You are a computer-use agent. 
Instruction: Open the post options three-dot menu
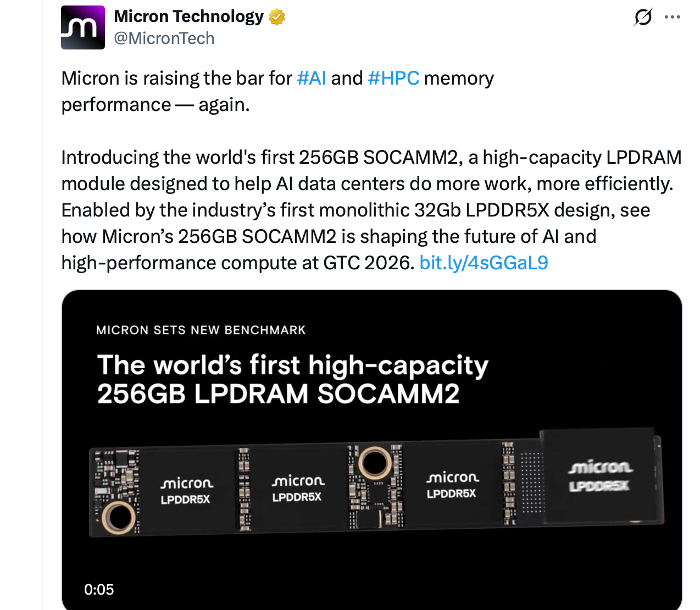pyautogui.click(x=671, y=16)
